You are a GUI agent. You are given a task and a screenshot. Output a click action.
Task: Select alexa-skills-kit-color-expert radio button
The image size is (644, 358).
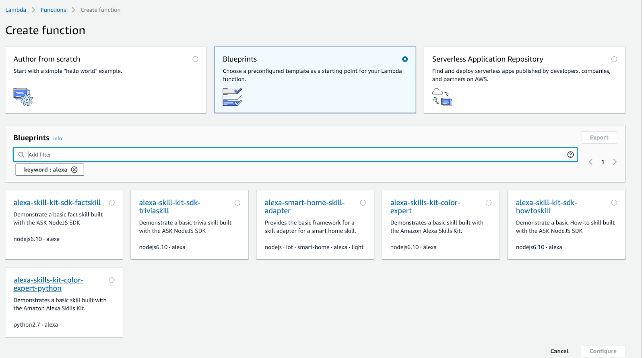point(489,203)
